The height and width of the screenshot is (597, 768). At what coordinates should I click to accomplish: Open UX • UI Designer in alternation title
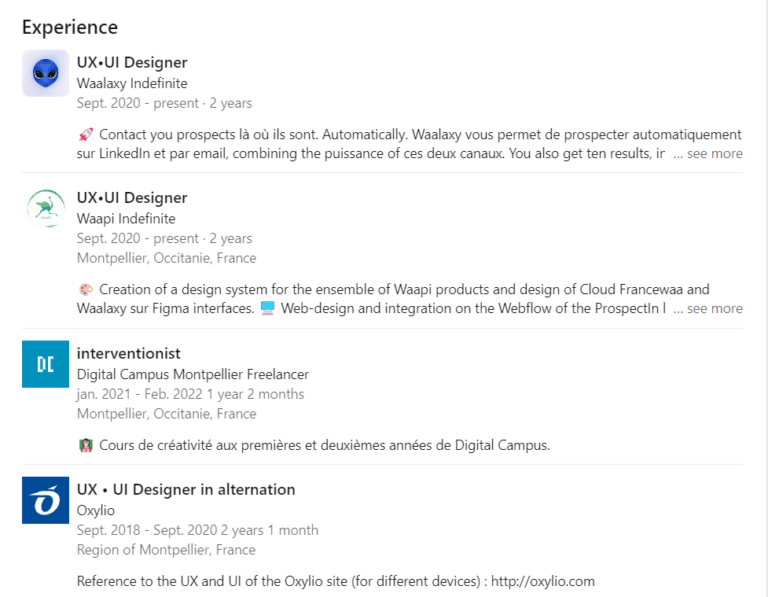click(x=186, y=490)
